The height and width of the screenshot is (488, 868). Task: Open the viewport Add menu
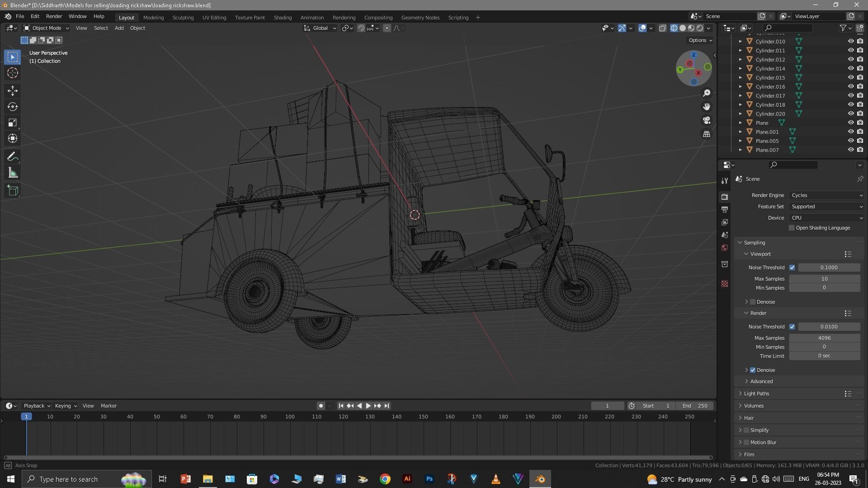(119, 28)
